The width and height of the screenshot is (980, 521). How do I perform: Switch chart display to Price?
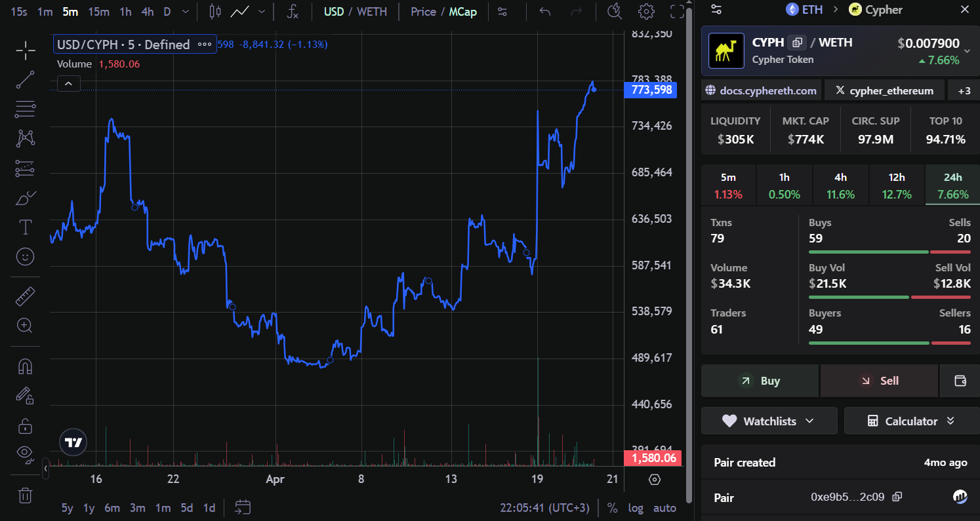424,12
